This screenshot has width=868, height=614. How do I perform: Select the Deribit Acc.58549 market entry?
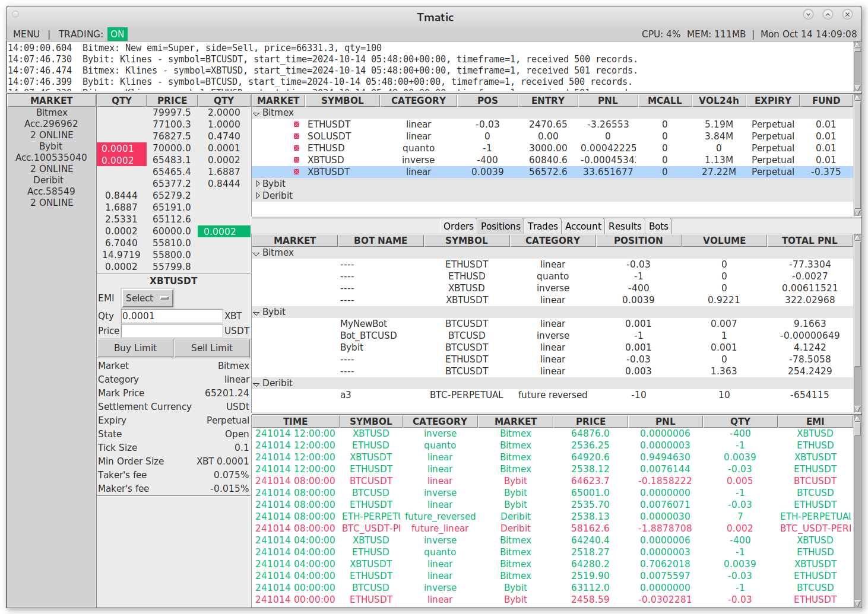tap(52, 191)
